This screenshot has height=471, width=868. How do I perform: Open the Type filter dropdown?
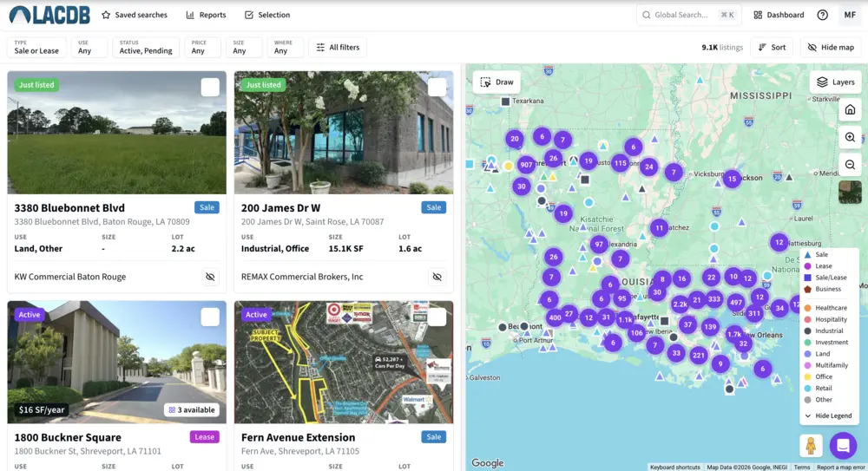pyautogui.click(x=36, y=47)
